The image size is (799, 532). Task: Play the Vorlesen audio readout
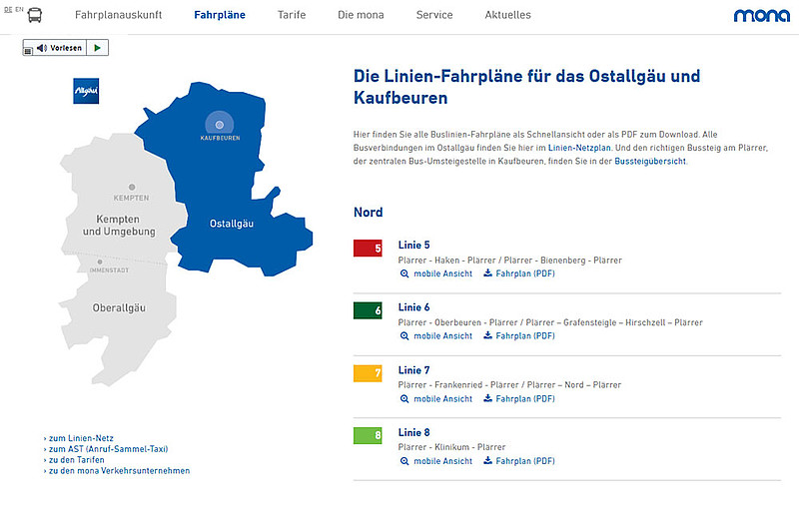pos(97,48)
